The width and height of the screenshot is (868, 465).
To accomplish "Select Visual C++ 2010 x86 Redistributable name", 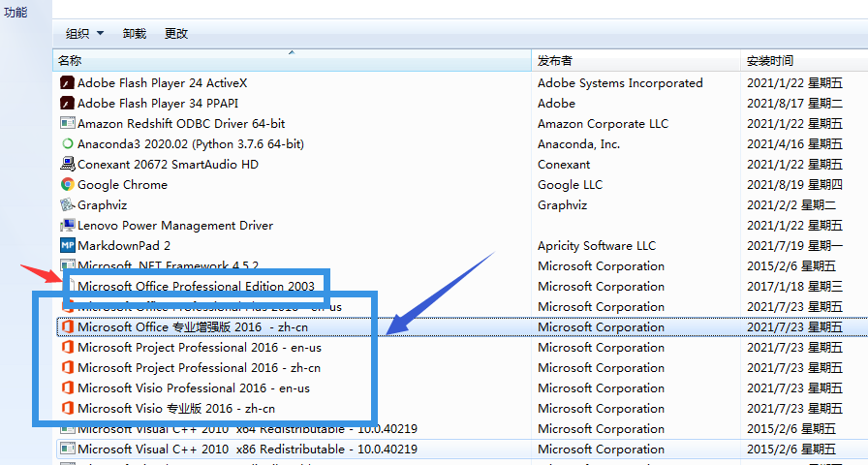I will pyautogui.click(x=247, y=449).
